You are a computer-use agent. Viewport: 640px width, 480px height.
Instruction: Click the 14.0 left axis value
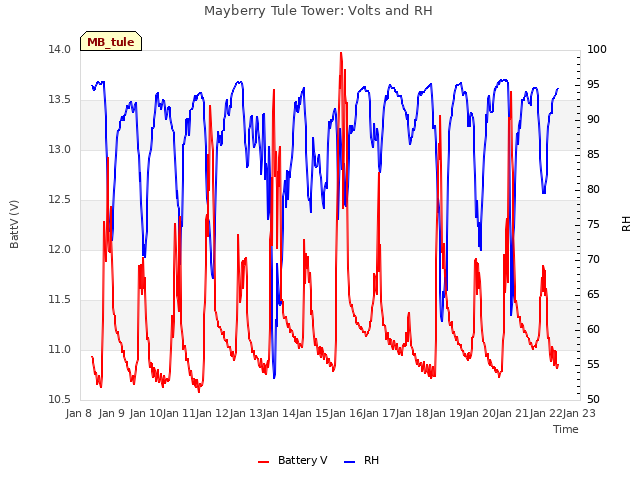[x=60, y=49]
